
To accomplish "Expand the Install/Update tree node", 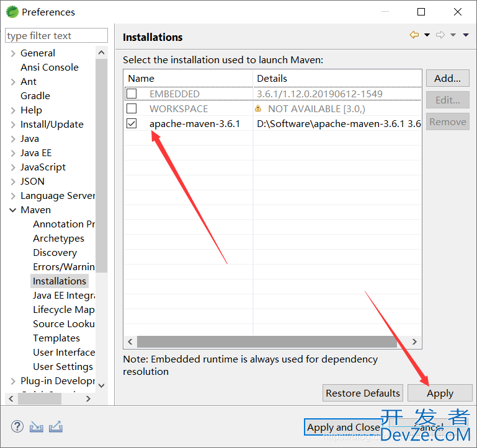I will [13, 125].
